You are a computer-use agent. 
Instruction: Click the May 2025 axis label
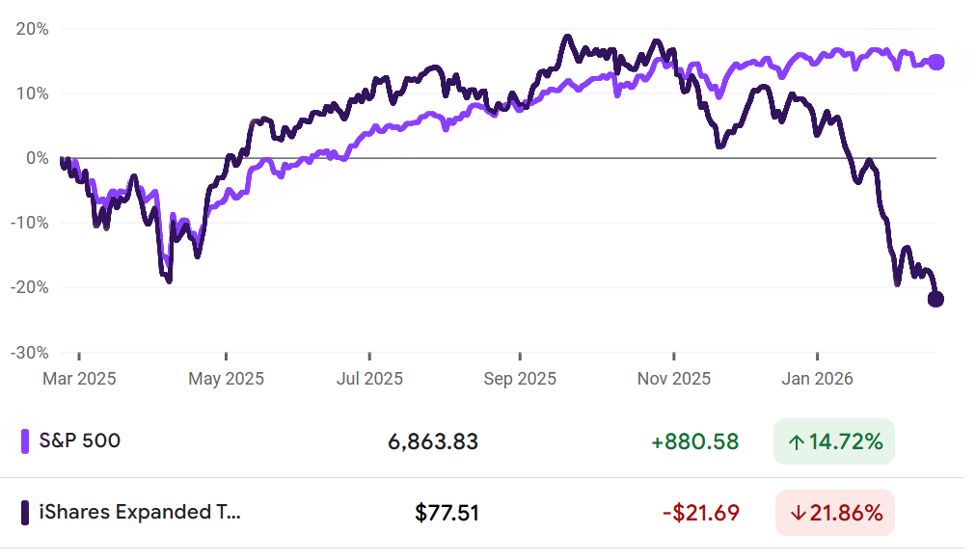point(226,379)
